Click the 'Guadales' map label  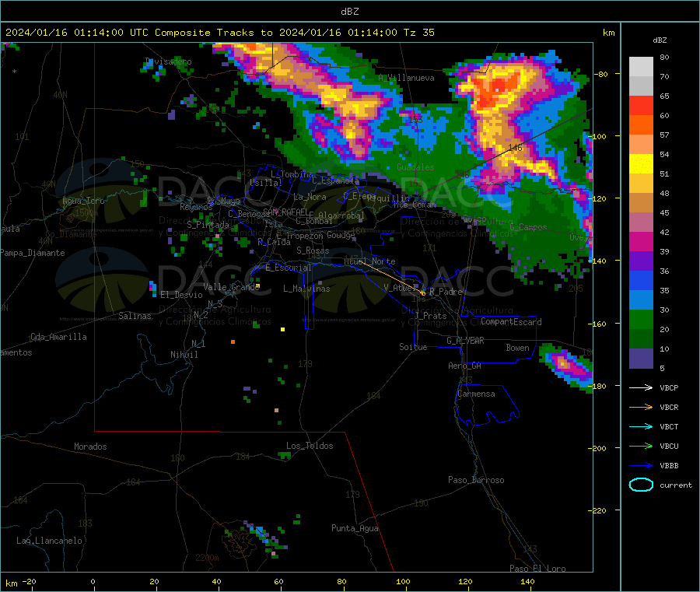[415, 167]
